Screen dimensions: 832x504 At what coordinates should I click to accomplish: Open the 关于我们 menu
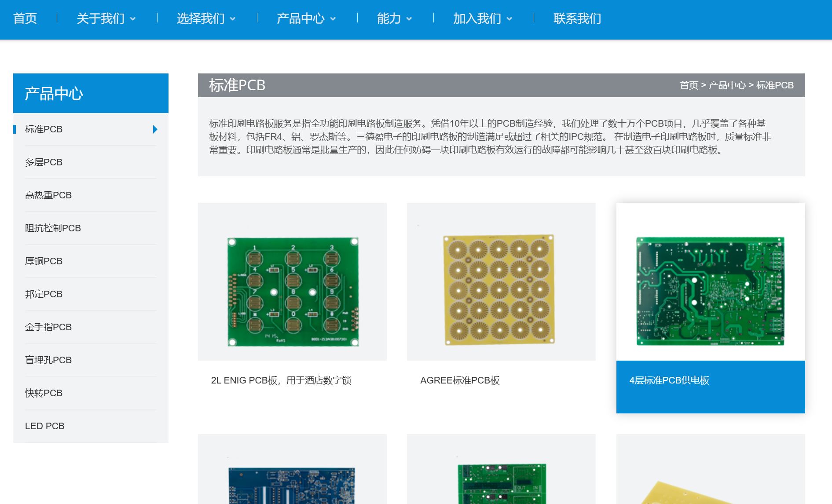100,18
